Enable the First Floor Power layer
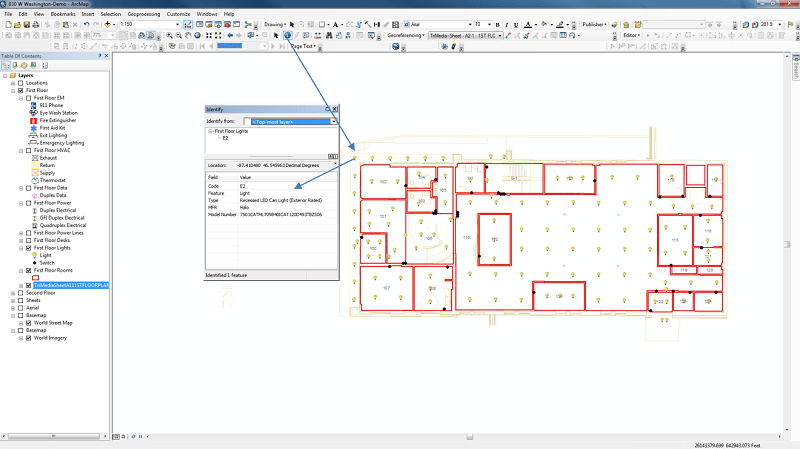 pos(29,203)
